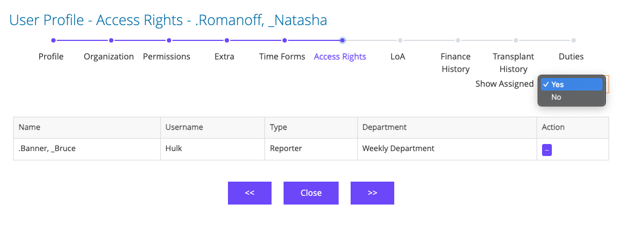Click the LoA step progress dot
Viewport: 644px width, 240px height.
coord(400,40)
